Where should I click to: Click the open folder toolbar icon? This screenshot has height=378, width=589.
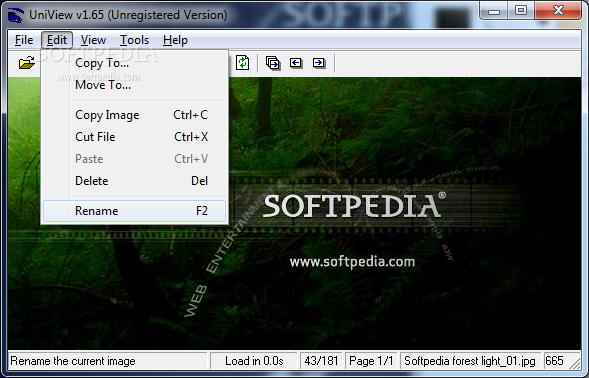[x=27, y=62]
